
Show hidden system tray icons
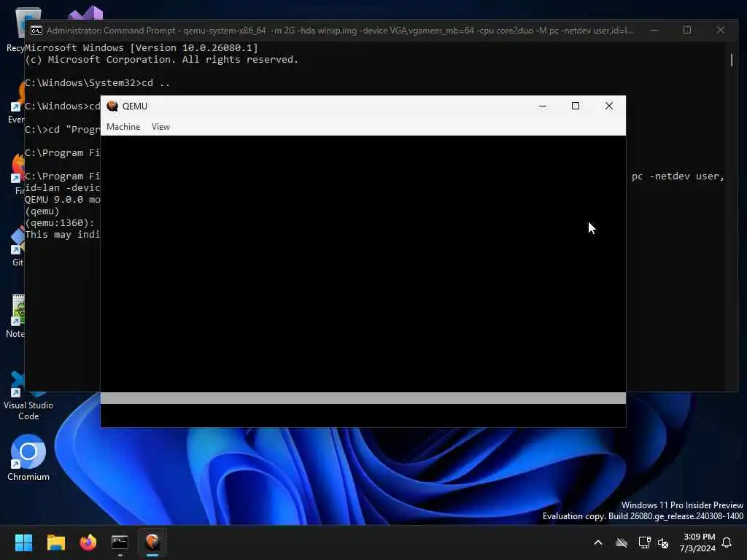tap(598, 542)
